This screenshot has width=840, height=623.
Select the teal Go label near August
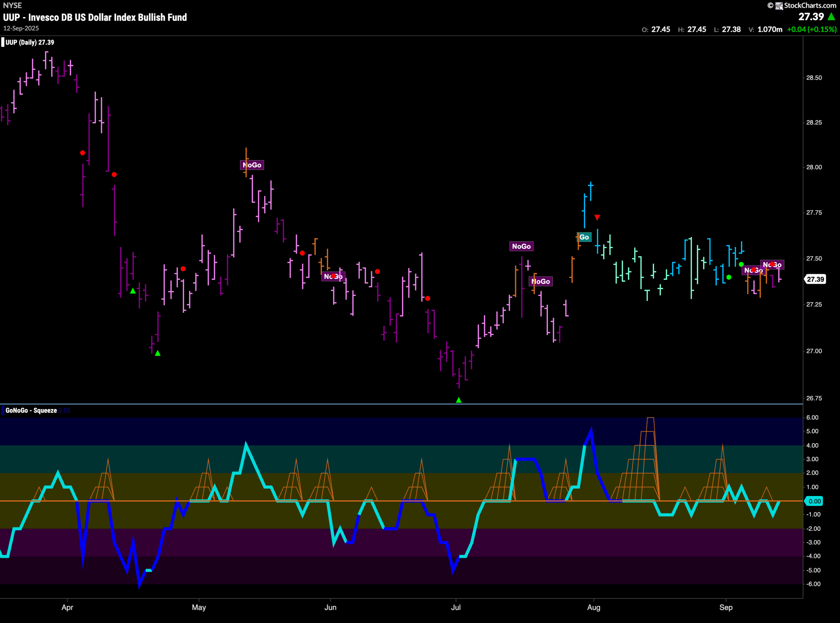584,237
